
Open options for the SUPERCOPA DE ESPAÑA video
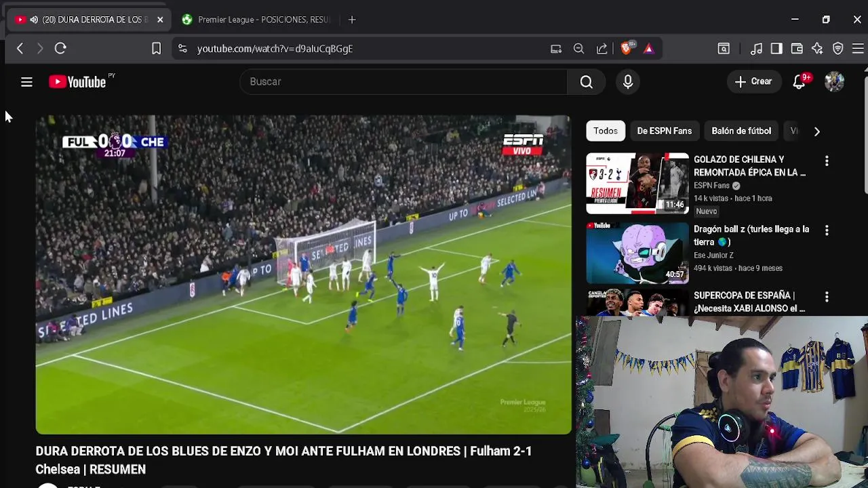tap(827, 297)
